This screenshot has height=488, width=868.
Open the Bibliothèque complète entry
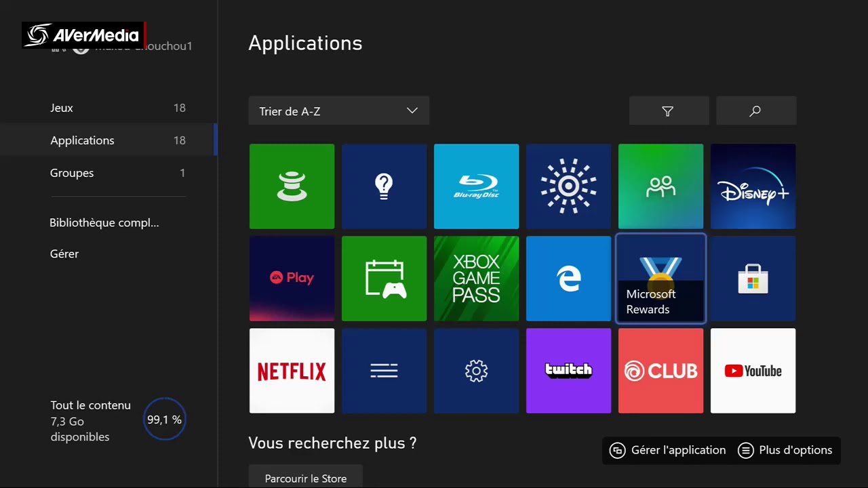[104, 222]
